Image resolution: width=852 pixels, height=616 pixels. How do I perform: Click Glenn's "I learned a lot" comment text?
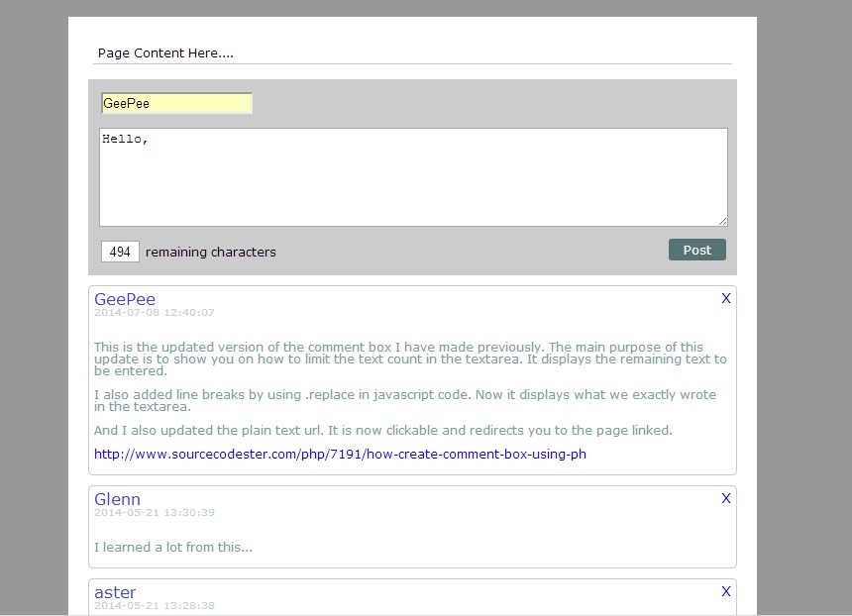tap(173, 548)
